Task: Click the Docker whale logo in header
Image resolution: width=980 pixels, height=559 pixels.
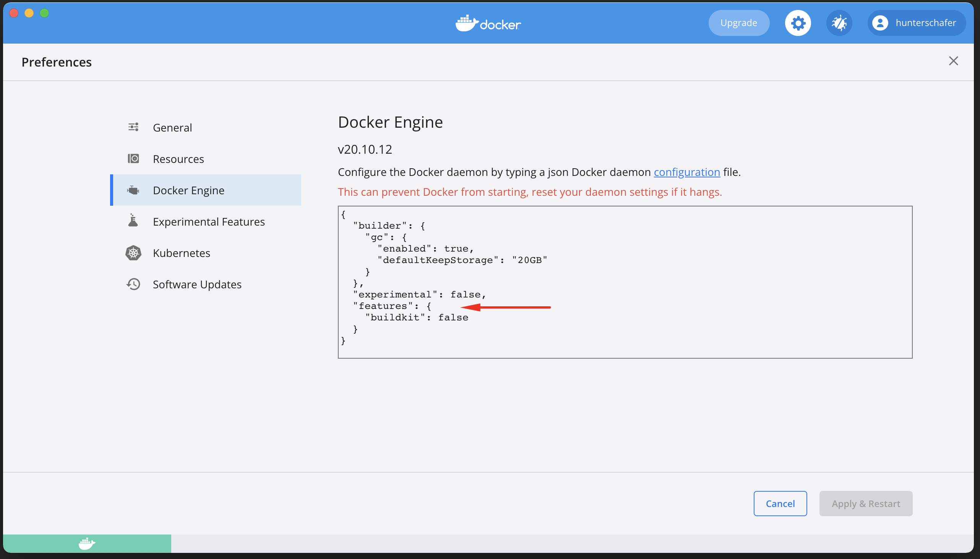Action: pyautogui.click(x=488, y=23)
